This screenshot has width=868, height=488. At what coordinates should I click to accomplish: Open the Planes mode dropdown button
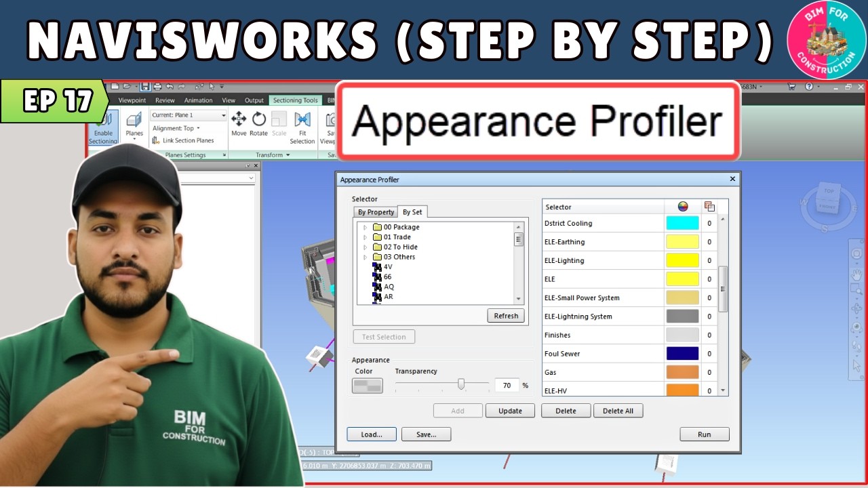click(x=134, y=127)
